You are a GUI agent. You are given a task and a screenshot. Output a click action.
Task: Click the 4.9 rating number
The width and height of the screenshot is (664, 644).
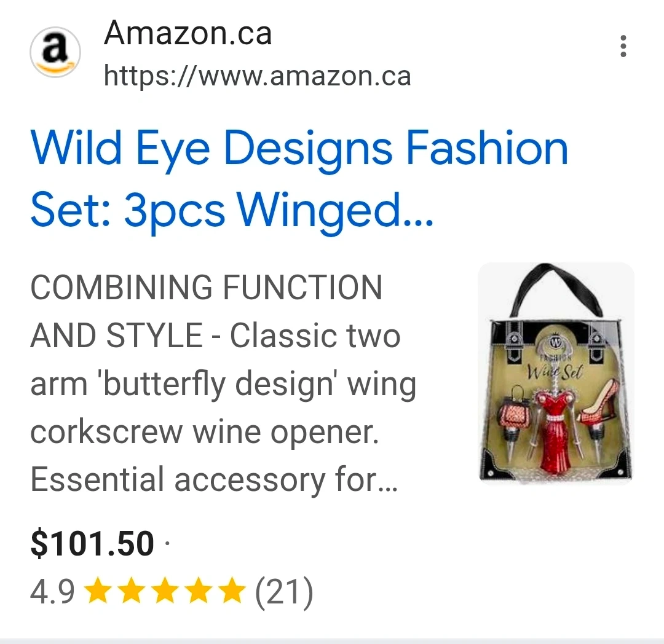52,592
